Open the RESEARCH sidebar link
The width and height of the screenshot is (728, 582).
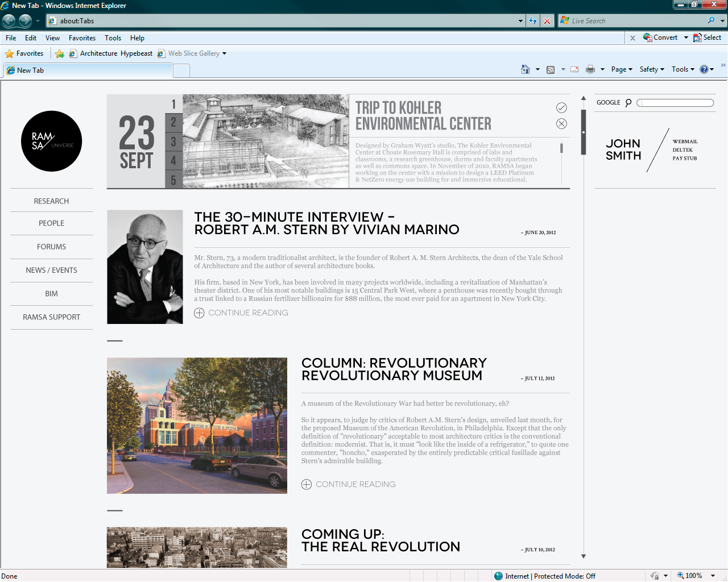pyautogui.click(x=51, y=201)
